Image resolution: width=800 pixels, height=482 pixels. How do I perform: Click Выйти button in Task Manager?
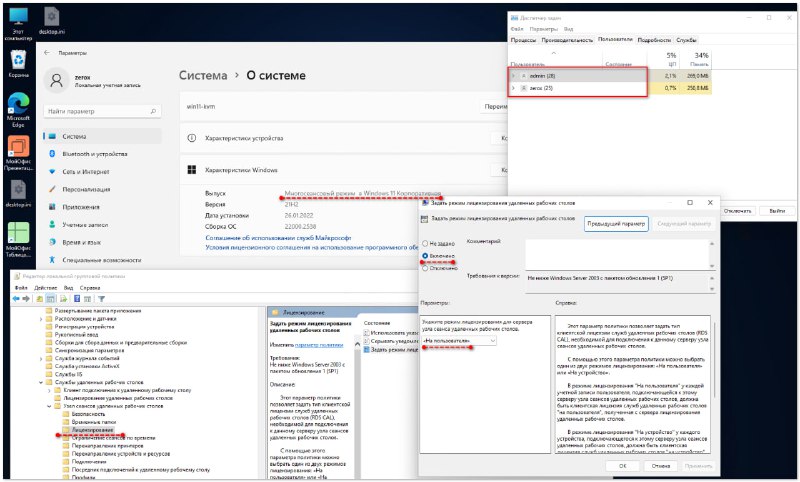coord(777,211)
